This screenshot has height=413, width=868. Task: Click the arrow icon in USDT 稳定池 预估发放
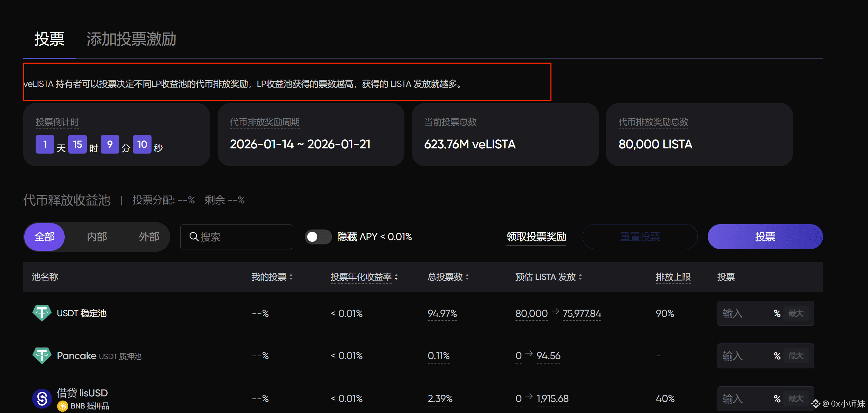[555, 311]
